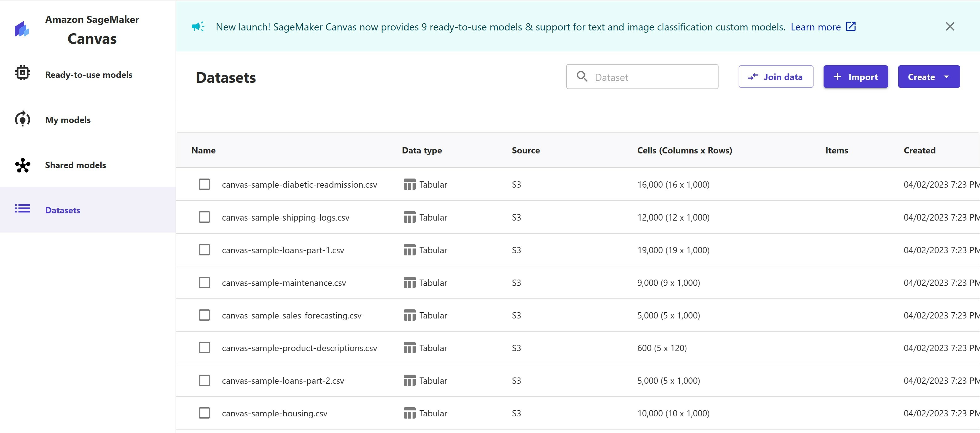Click the Ready-to-use models chip icon

(x=23, y=73)
